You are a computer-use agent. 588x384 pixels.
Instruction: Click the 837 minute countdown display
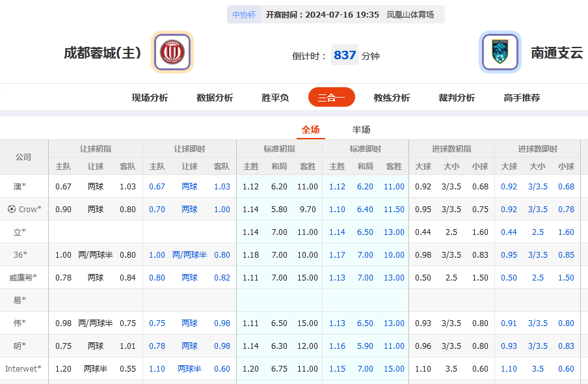[345, 55]
